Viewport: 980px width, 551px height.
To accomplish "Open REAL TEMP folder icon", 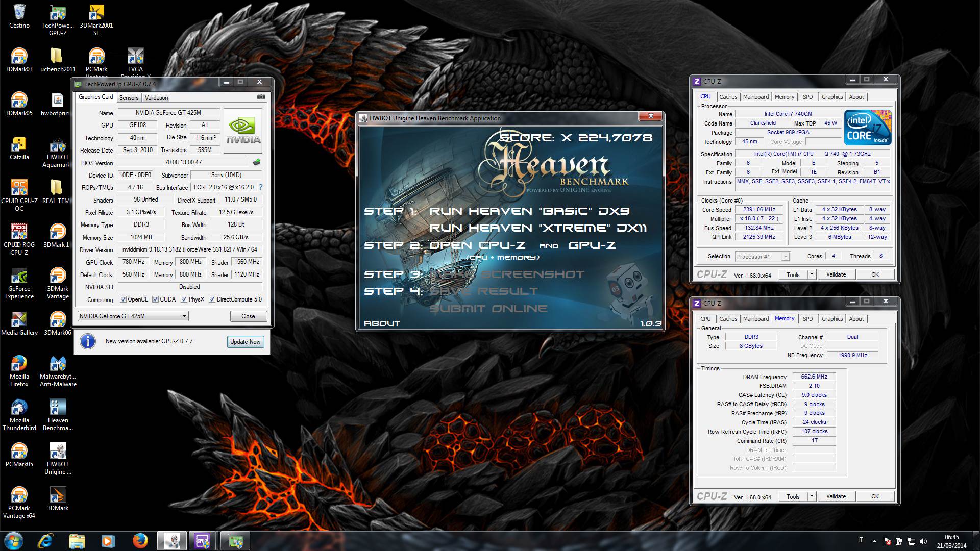I will tap(56, 192).
